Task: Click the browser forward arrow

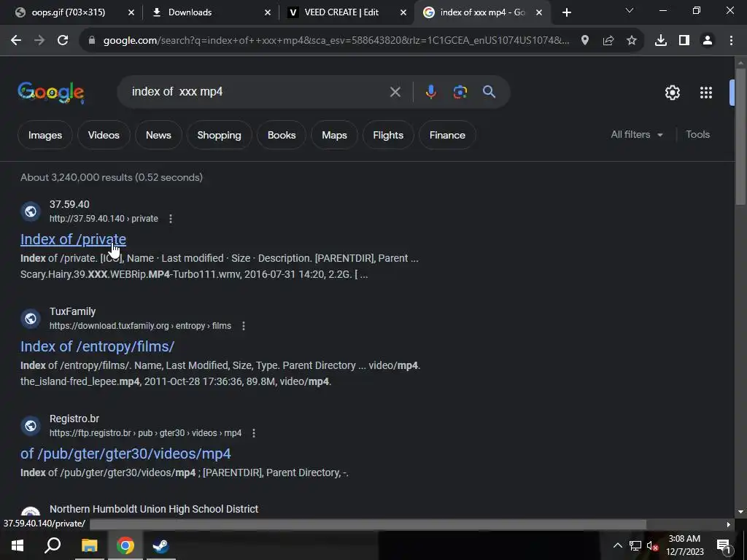Action: tap(39, 41)
